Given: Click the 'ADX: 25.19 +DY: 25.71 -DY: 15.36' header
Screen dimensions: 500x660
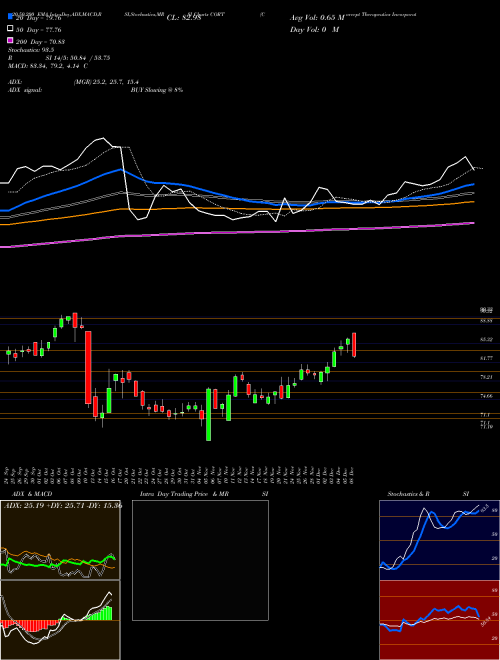Looking at the screenshot, I should point(63,505).
